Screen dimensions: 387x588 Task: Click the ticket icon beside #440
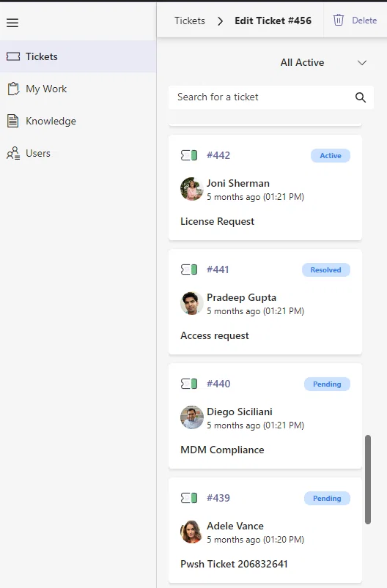pyautogui.click(x=189, y=384)
